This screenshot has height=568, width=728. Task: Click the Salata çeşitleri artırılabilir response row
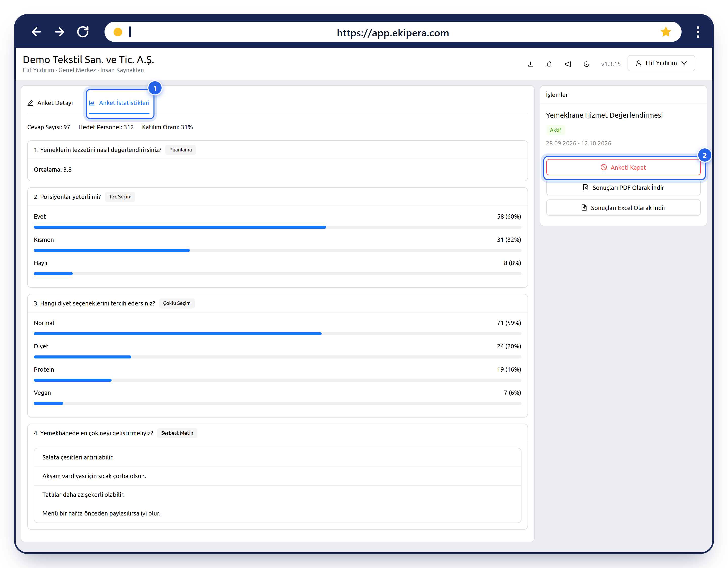click(x=277, y=457)
